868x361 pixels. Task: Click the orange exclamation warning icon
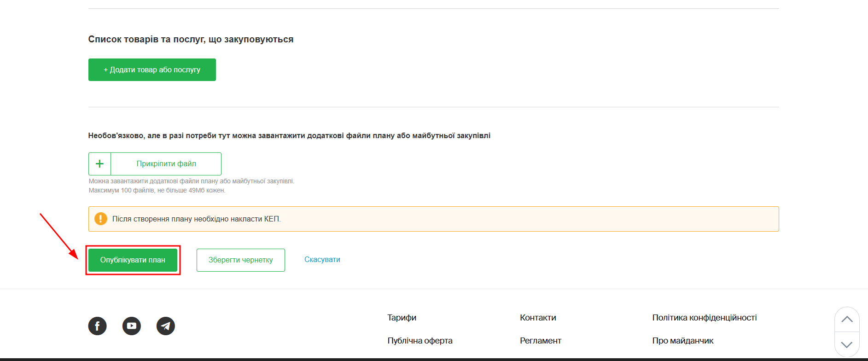tap(100, 219)
